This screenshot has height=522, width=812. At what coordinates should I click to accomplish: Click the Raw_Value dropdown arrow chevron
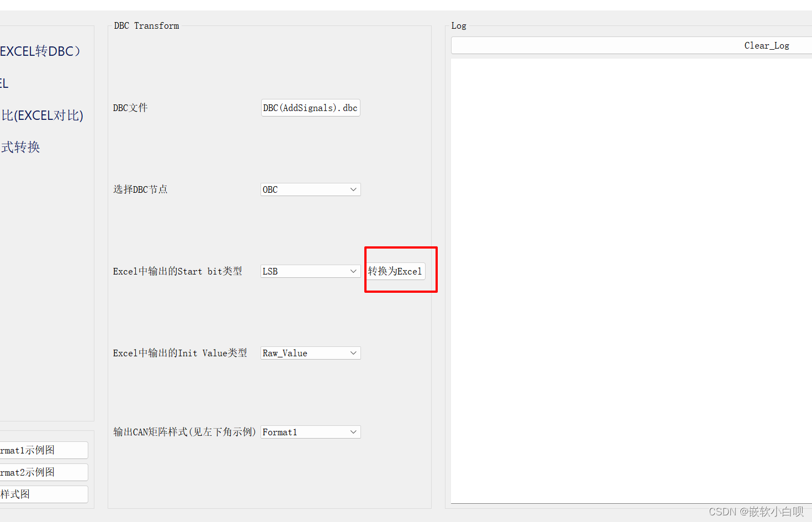click(353, 352)
